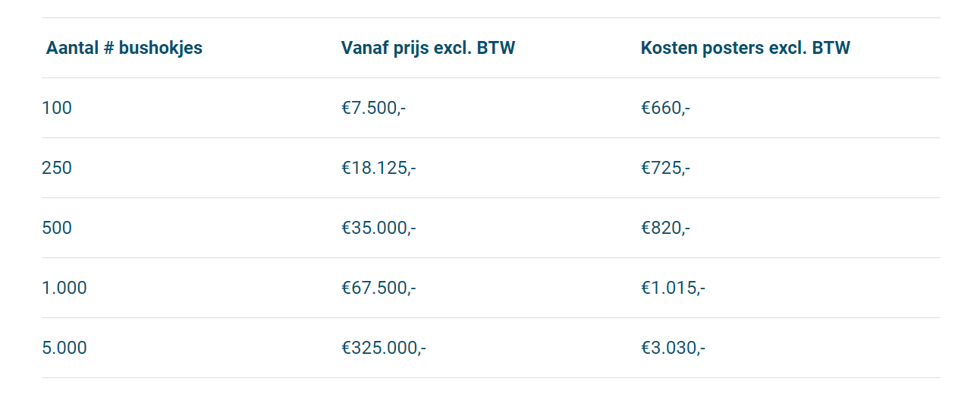Click the €820,- poster cost

pos(665,228)
